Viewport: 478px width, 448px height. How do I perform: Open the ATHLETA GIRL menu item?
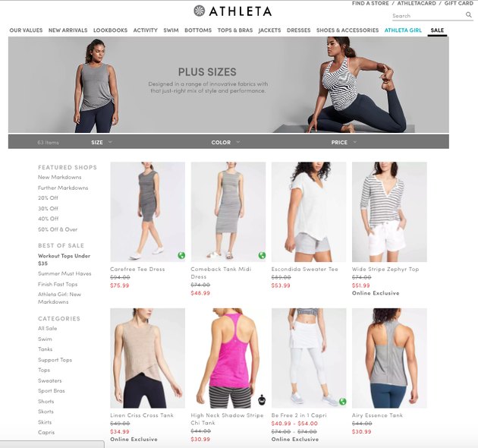point(403,30)
